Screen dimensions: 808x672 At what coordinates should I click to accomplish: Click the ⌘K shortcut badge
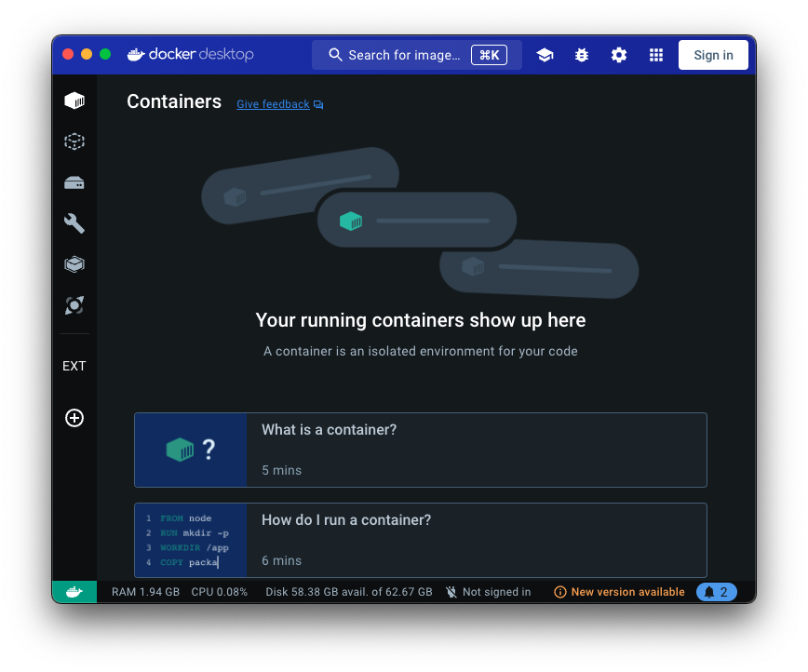pos(489,55)
